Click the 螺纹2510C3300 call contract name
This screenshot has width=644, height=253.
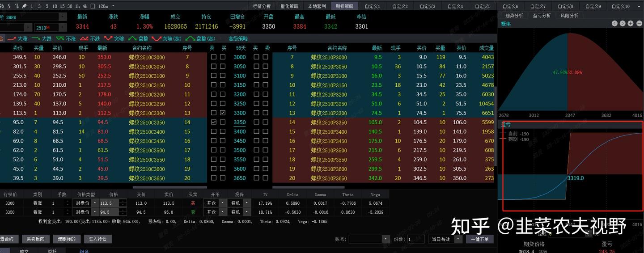147,113
